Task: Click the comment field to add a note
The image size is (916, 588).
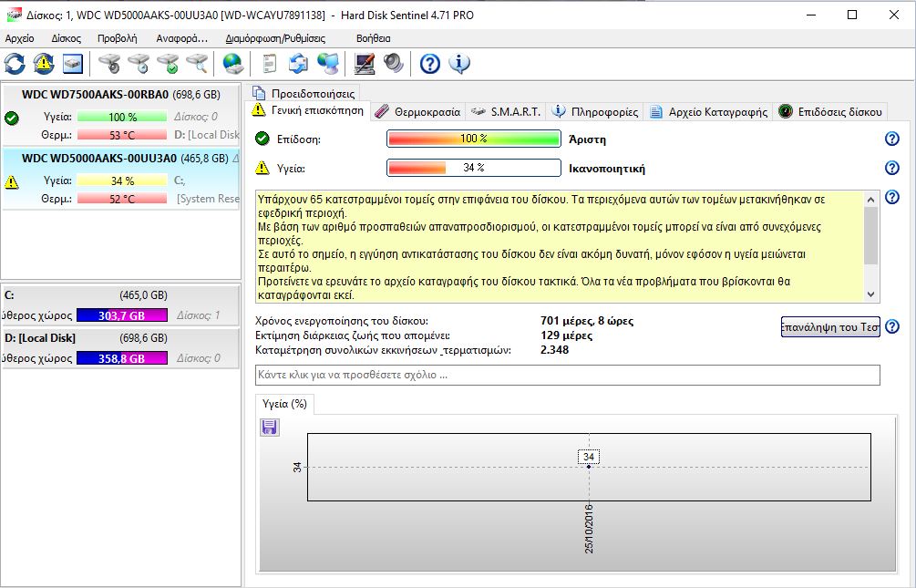Action: coord(567,376)
